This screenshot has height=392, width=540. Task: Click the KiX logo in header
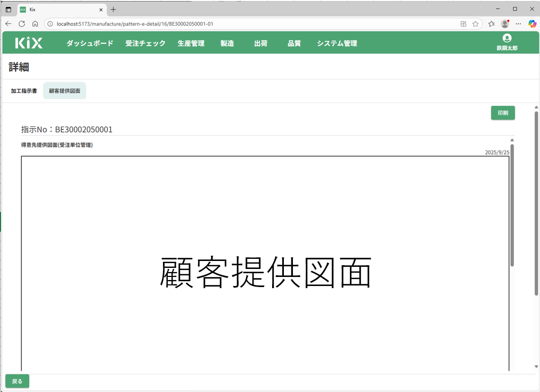tap(29, 43)
